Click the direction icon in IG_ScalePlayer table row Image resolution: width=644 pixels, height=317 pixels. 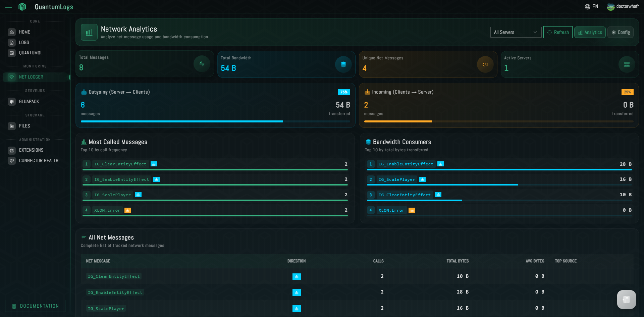point(297,309)
